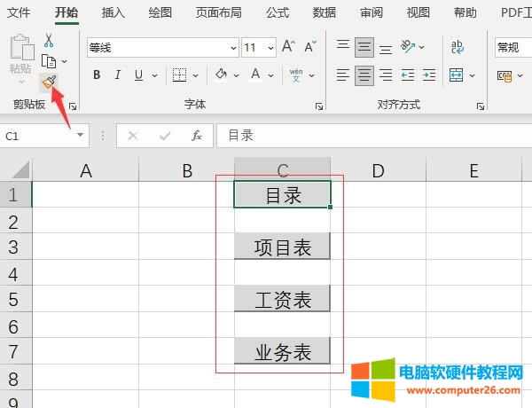Click the fill color paint bucket
This screenshot has width=532, height=408.
pyautogui.click(x=222, y=75)
